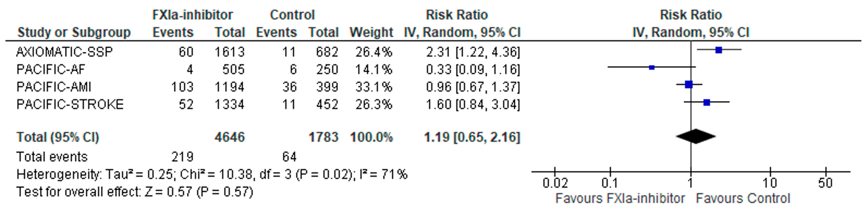Click the Study or Subgroup column header
The width and height of the screenshot is (868, 210).
coord(74,32)
